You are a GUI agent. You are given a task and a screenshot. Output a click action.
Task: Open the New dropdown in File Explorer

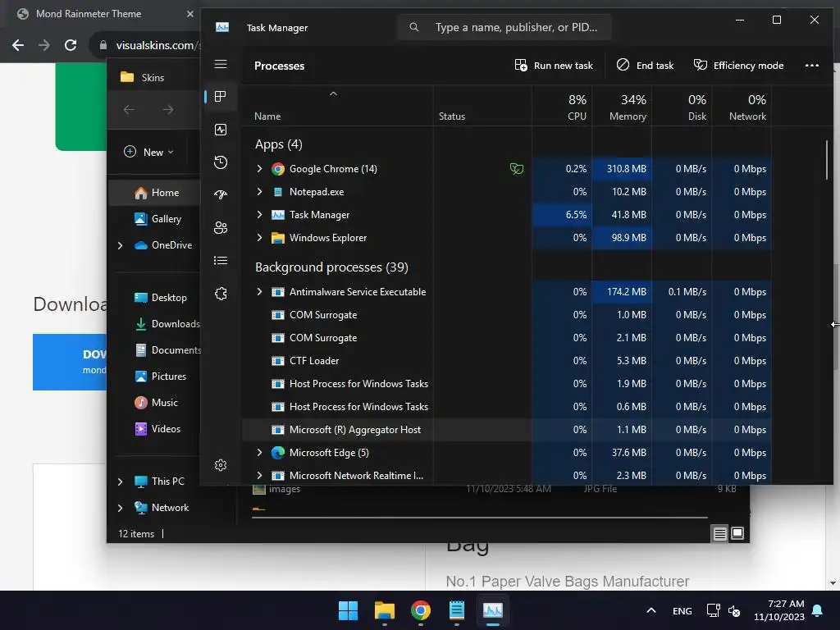coord(148,152)
